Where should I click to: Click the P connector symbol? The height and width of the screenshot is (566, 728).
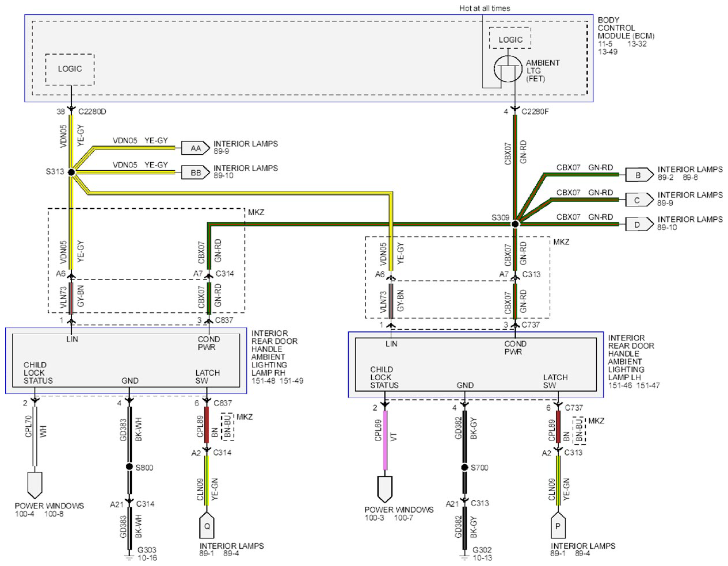pos(558,525)
